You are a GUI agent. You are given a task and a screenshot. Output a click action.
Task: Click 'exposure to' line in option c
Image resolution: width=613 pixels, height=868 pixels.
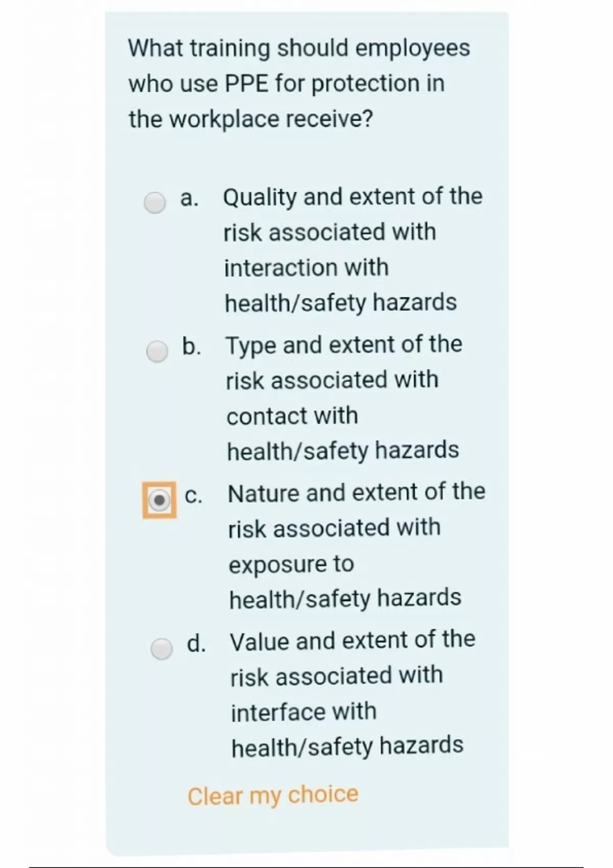(x=291, y=564)
